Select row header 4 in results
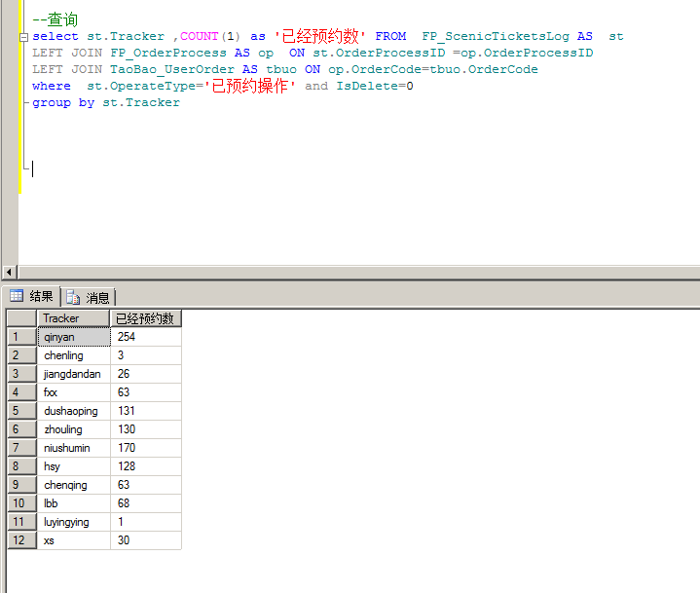 [x=21, y=392]
